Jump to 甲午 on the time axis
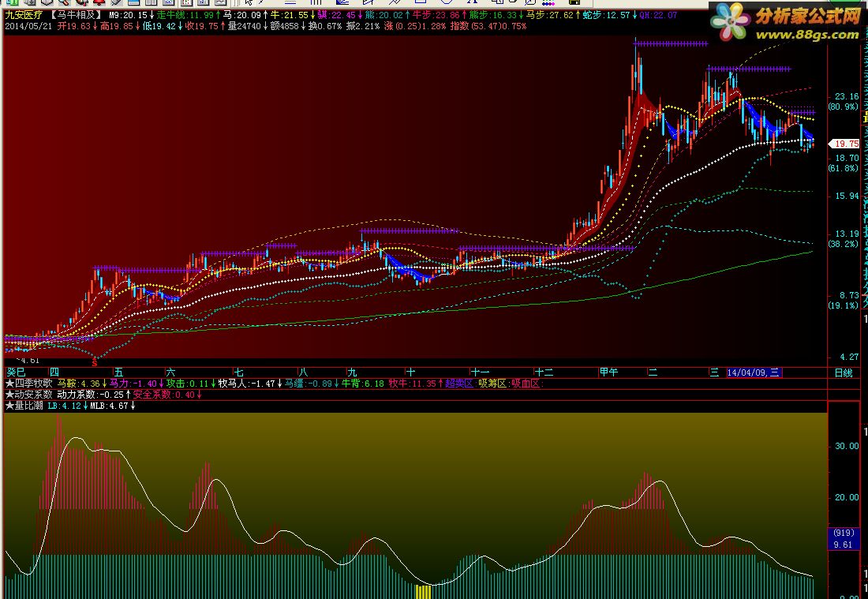868x599 pixels. tap(609, 372)
